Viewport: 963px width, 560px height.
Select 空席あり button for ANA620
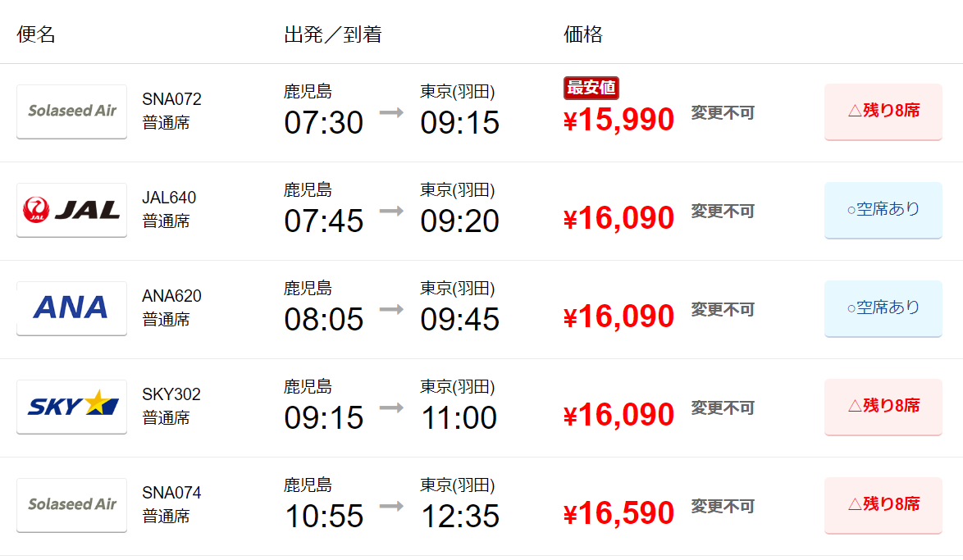(883, 308)
